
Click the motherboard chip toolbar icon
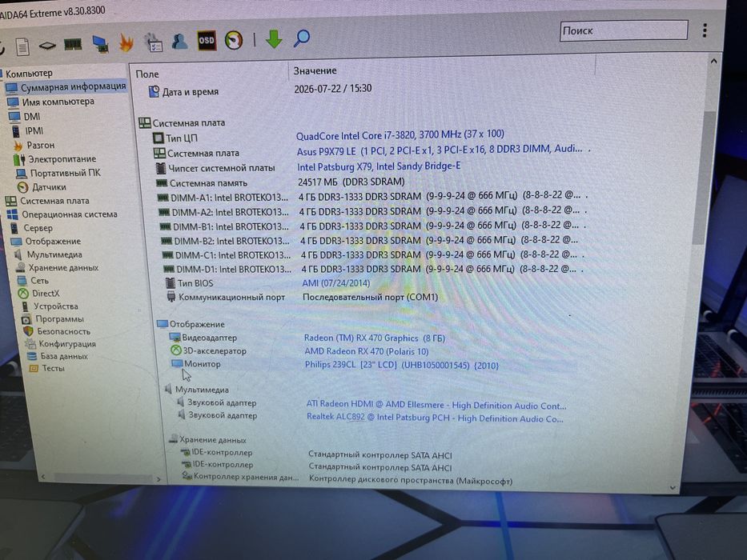[x=47, y=46]
